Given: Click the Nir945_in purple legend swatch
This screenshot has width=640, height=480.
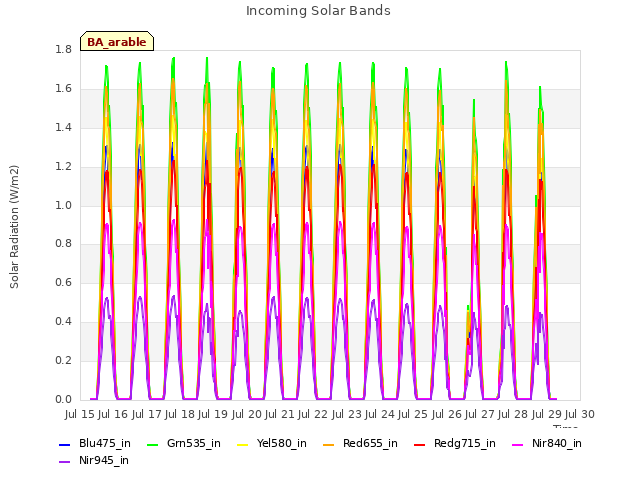Looking at the screenshot, I should 64,462.
